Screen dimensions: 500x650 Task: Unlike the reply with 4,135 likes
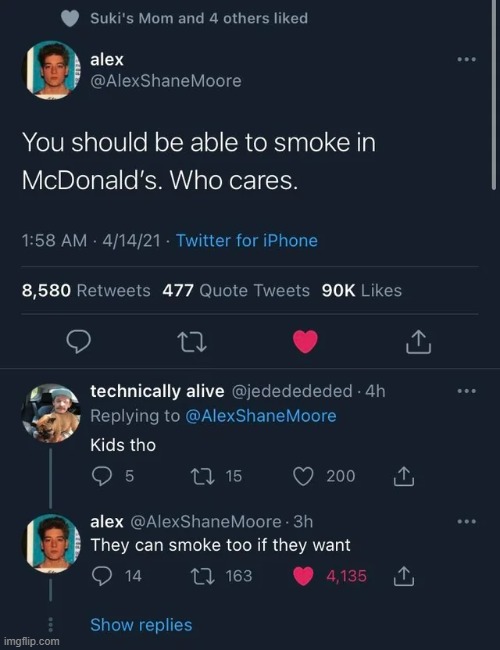point(303,576)
